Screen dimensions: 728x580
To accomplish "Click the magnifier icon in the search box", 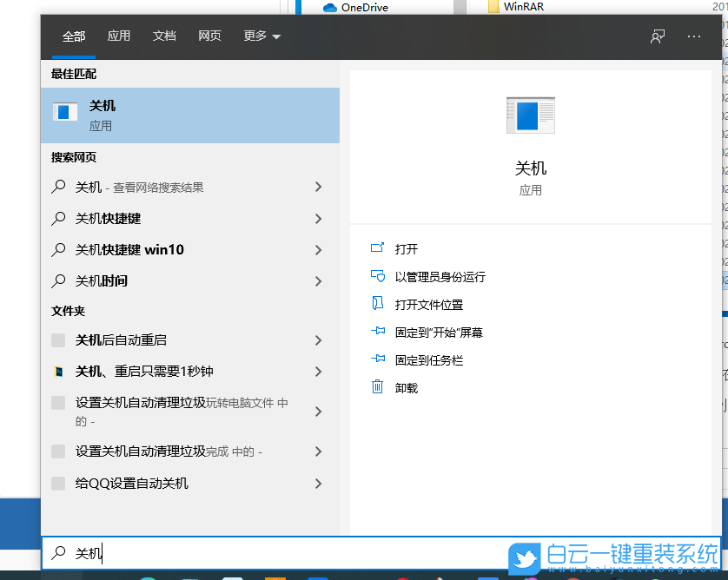I will tap(60, 553).
